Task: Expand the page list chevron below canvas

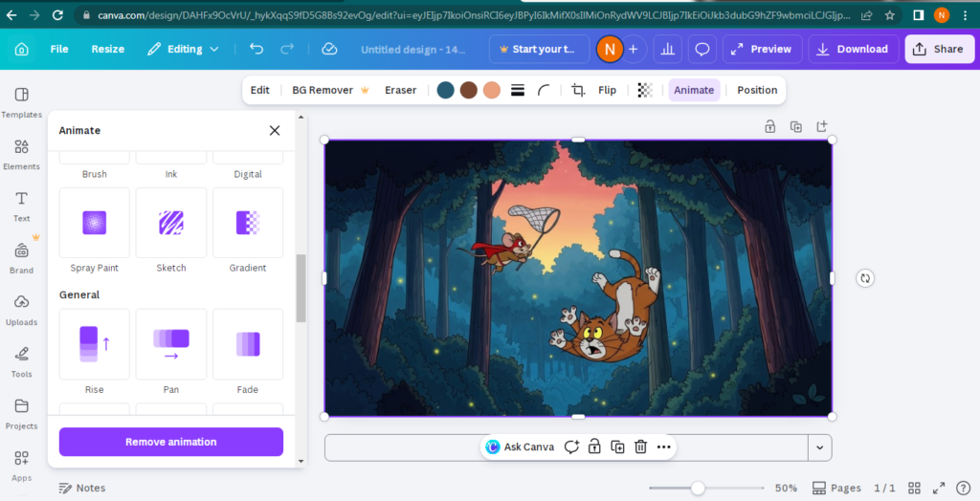Action: tap(819, 447)
